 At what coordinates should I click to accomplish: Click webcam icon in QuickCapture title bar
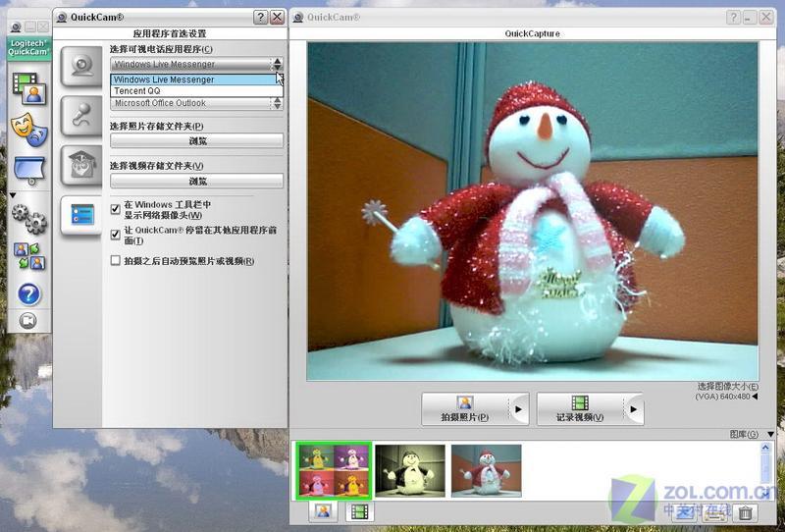click(x=298, y=18)
